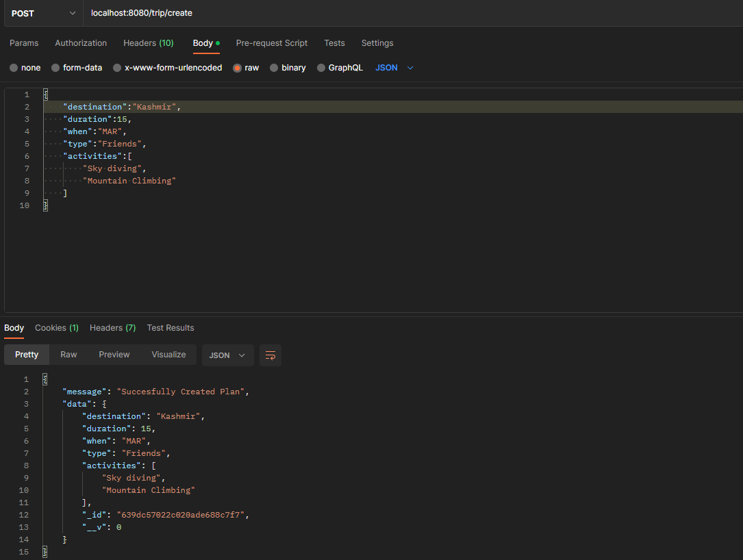Click the "when":"MAR" request line
743x560 pixels.
(x=95, y=131)
